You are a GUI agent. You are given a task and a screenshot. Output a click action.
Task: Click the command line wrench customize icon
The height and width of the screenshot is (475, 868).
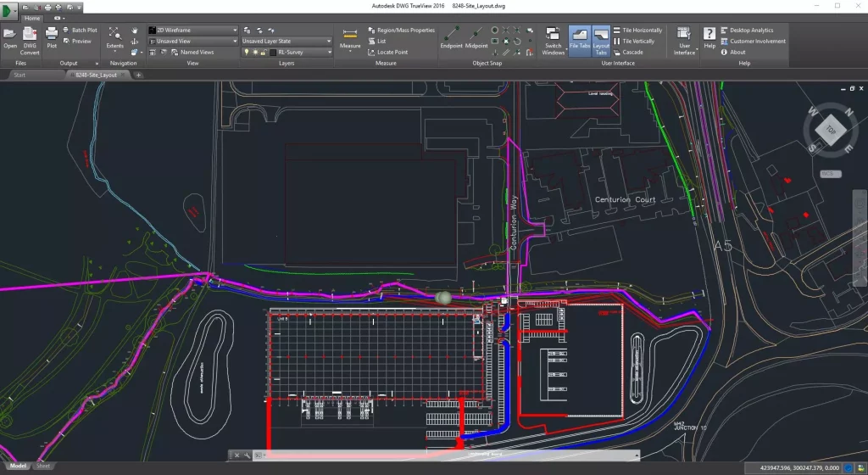248,455
